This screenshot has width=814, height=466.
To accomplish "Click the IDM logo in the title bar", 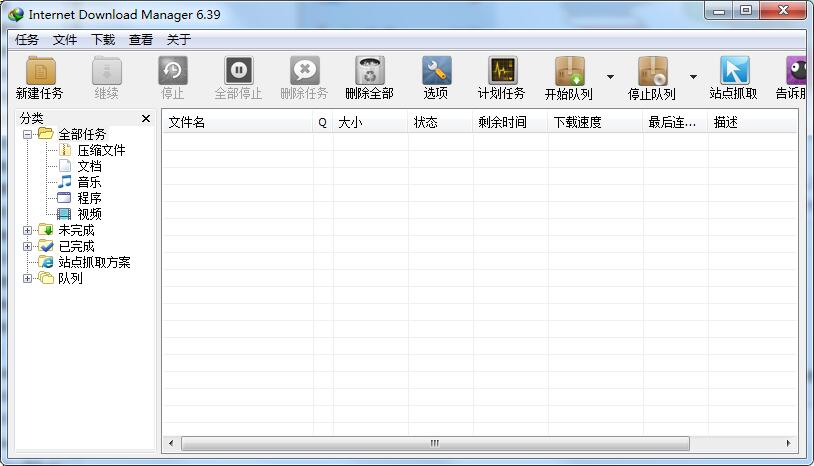I will (x=16, y=15).
